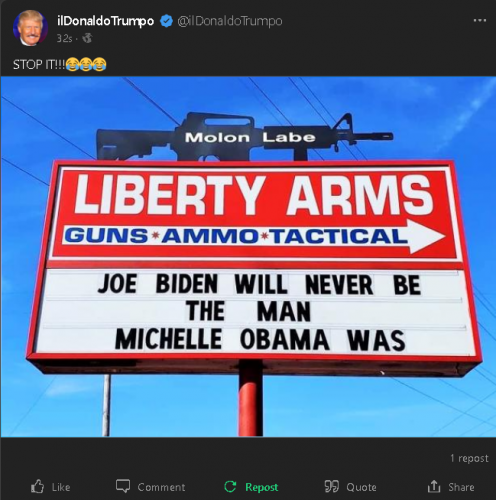Click the thumbs-up Like icon
Screen dimensions: 496x500
(37, 487)
